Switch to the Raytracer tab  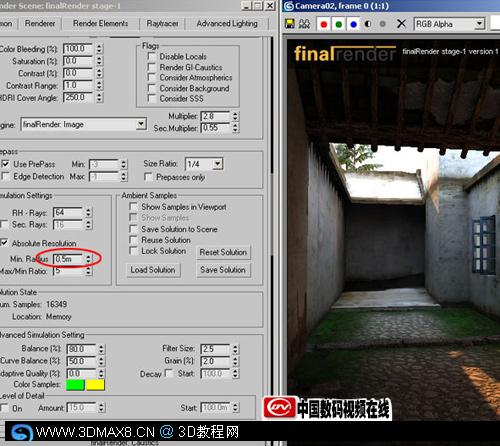163,23
